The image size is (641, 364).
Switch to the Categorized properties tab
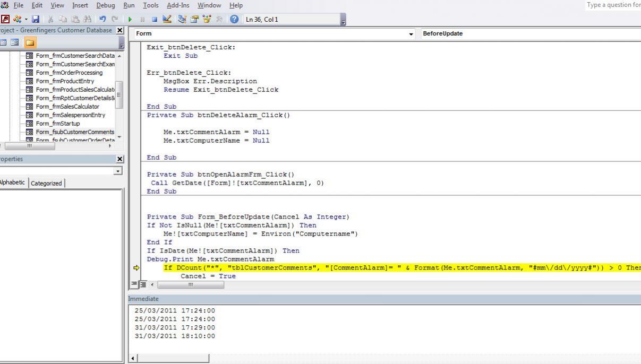click(x=46, y=183)
